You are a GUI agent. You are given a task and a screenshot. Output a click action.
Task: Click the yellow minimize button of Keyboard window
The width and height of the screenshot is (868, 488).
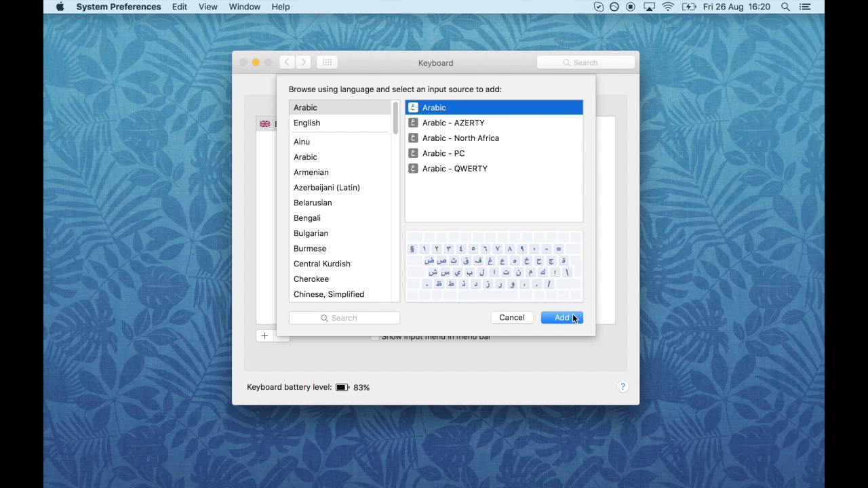[x=256, y=62]
